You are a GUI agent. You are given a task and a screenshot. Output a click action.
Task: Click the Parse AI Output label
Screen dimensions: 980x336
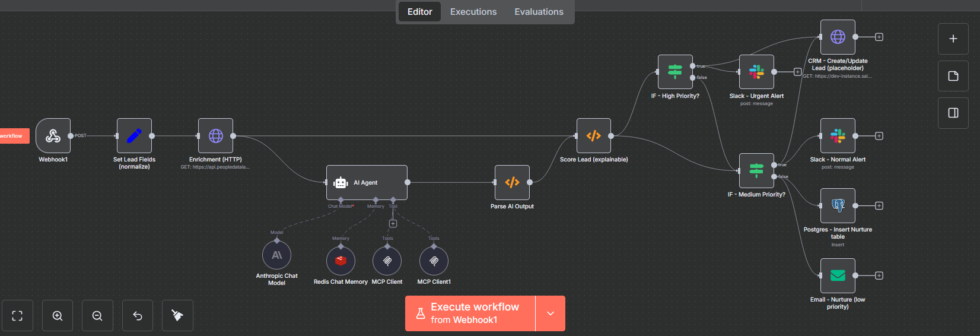tap(512, 207)
